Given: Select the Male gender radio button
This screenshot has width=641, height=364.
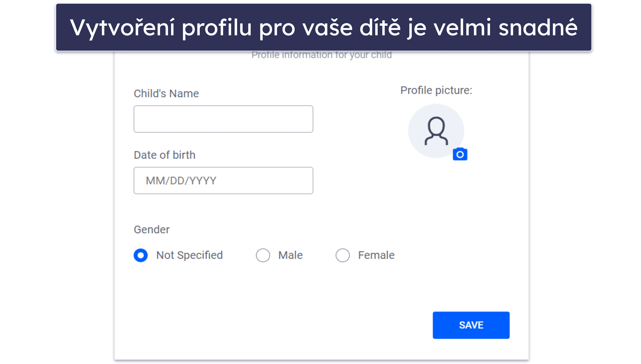Looking at the screenshot, I should pyautogui.click(x=263, y=255).
